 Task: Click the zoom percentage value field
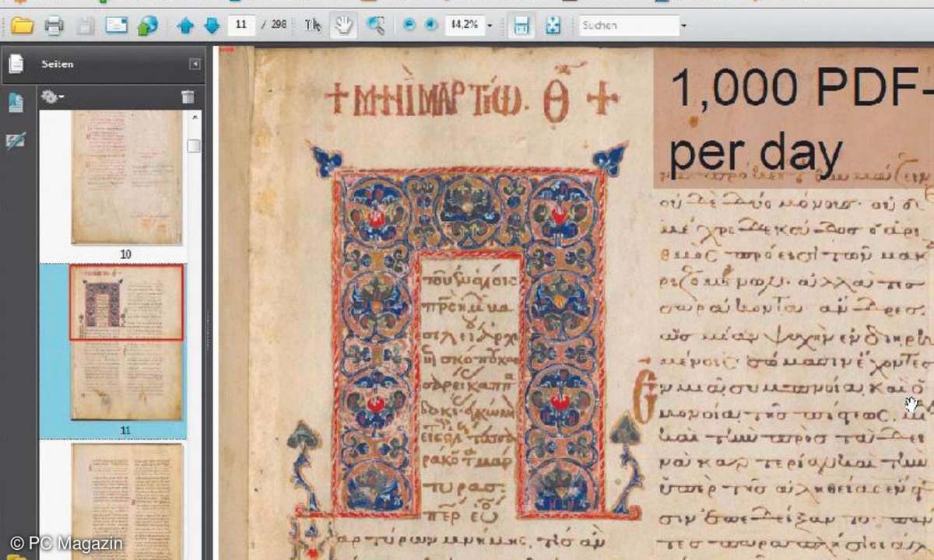463,26
